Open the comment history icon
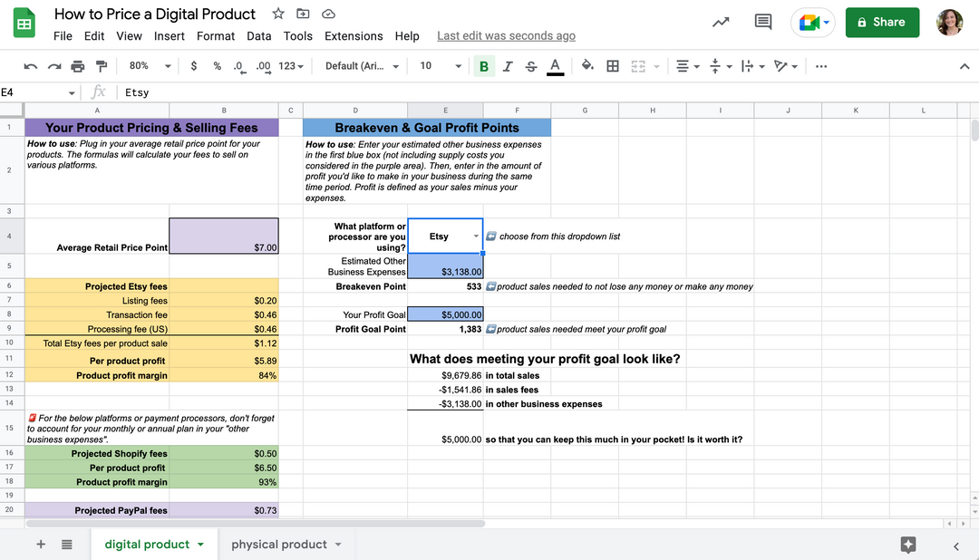 [763, 23]
